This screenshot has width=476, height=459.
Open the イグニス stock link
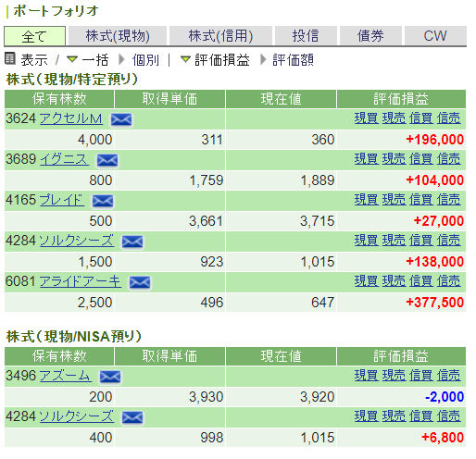64,159
